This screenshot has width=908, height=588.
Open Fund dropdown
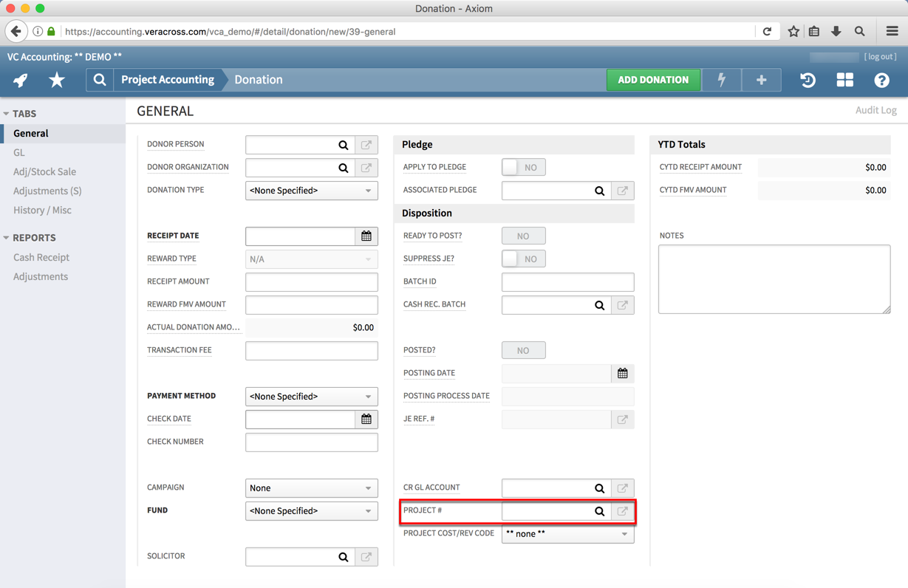pyautogui.click(x=312, y=511)
